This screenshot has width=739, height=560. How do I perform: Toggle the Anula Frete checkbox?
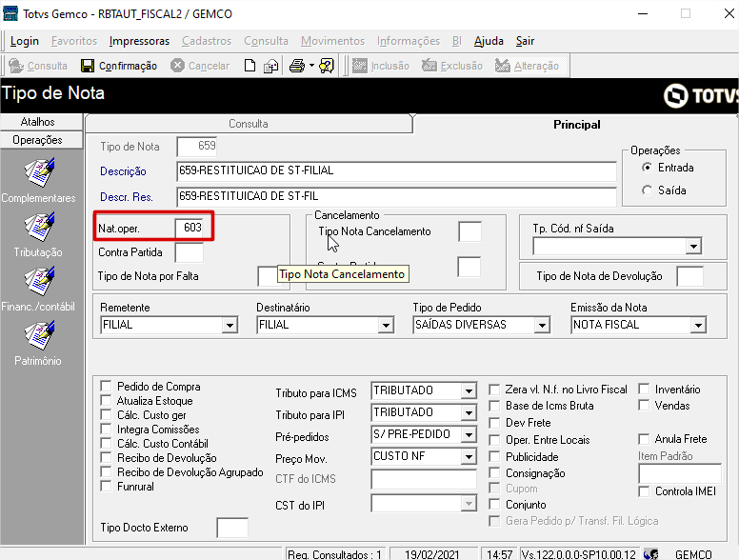pyautogui.click(x=644, y=439)
